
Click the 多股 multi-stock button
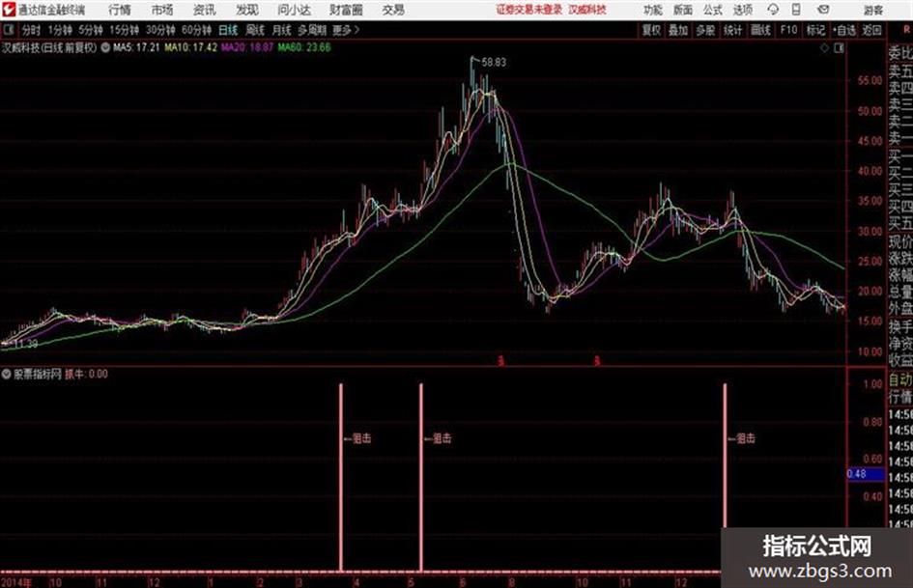click(x=705, y=30)
